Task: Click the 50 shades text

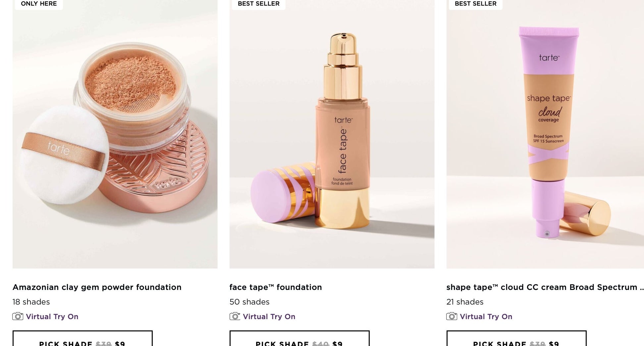Action: (249, 302)
